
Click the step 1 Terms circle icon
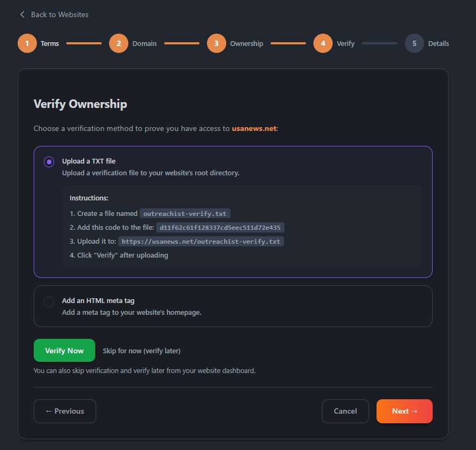(27, 43)
